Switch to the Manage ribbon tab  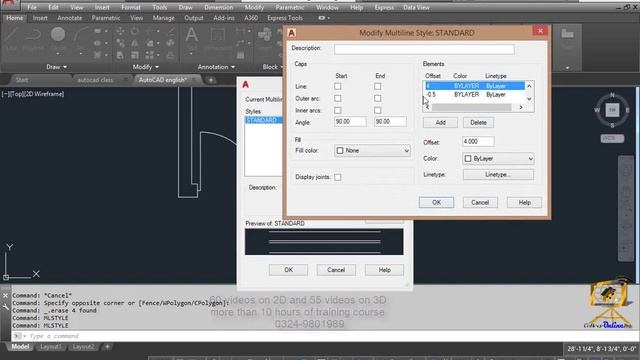tap(163, 18)
